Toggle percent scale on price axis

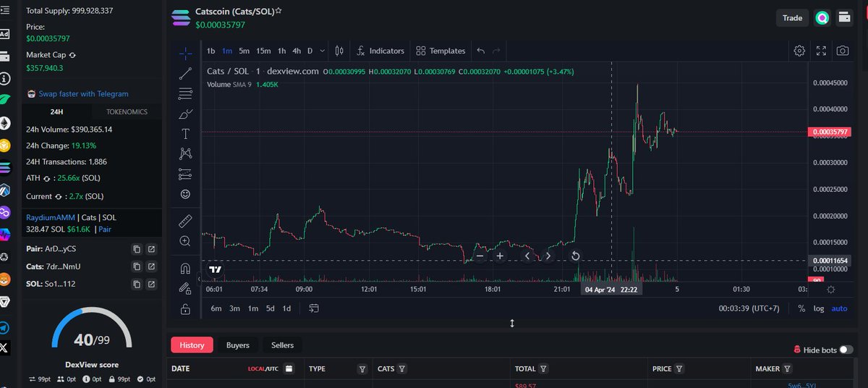(801, 308)
